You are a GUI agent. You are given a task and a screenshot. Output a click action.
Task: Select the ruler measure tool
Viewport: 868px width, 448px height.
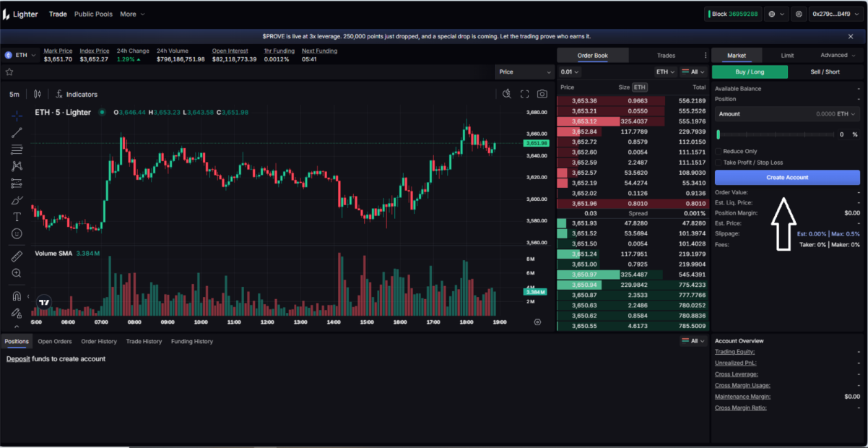click(x=17, y=257)
